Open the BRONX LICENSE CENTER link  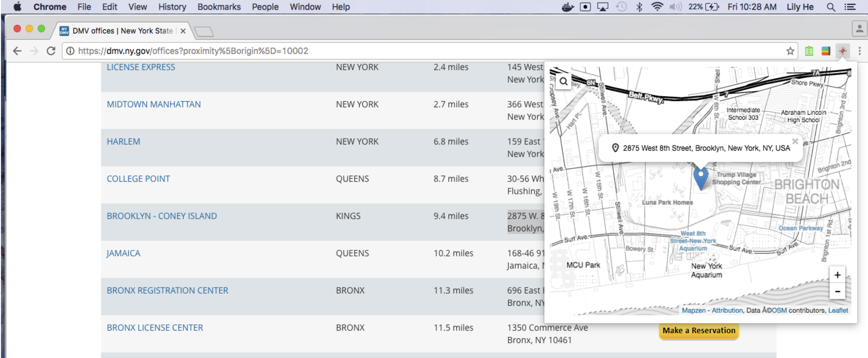click(x=155, y=328)
